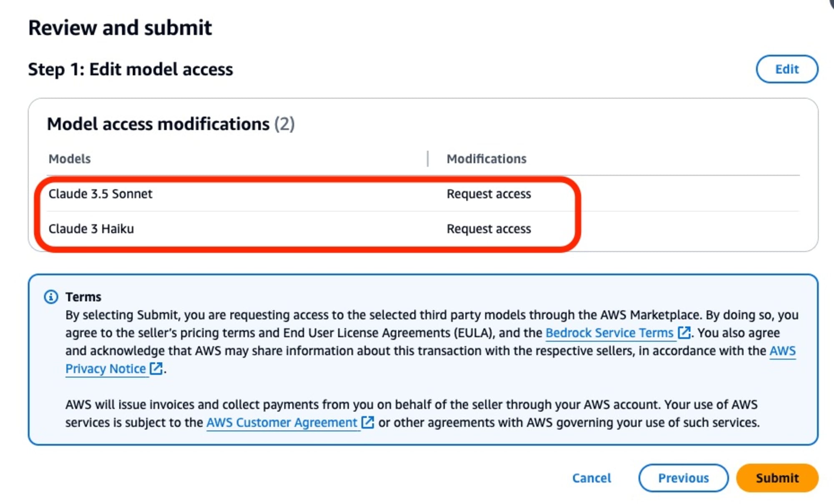834x504 pixels.
Task: Toggle Request access for Claude 3 Haiku
Action: click(x=487, y=229)
